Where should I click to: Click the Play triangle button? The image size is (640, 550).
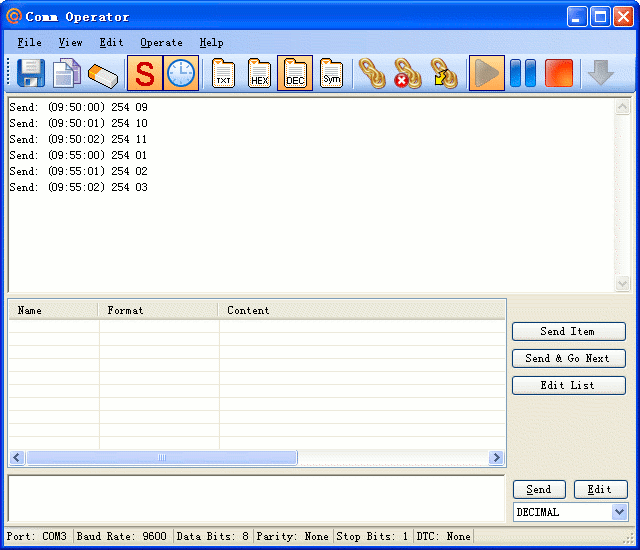click(x=487, y=73)
